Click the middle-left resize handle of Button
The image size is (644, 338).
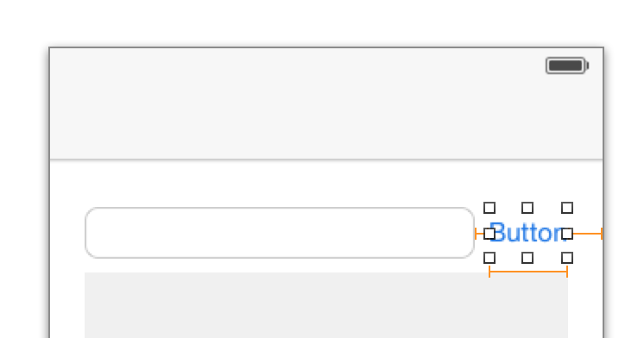pyautogui.click(x=489, y=234)
